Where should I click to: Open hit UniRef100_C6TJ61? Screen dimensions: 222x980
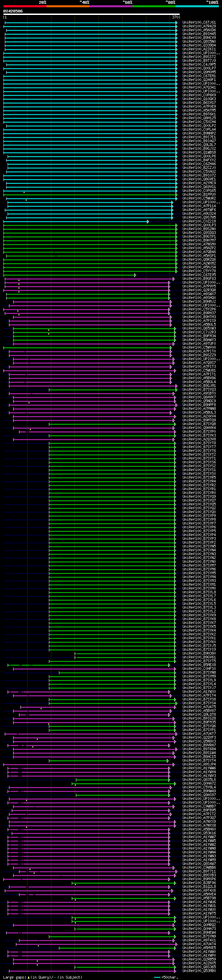(x=199, y=23)
